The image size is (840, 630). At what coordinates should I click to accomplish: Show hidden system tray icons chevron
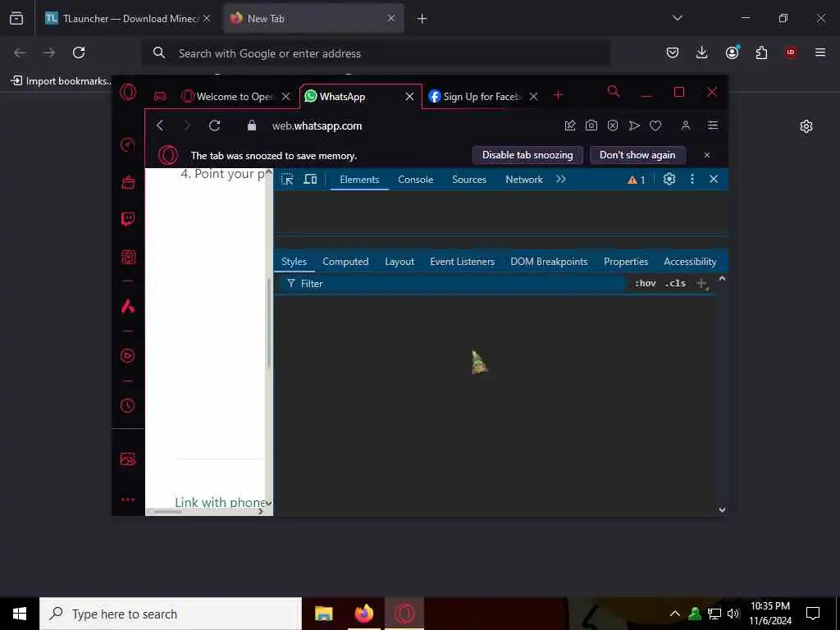pyautogui.click(x=675, y=614)
